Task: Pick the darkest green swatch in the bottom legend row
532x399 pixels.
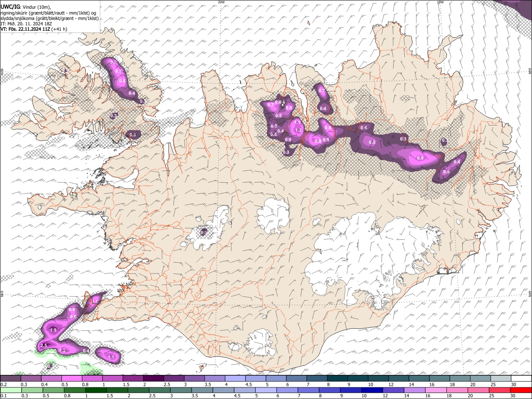Action: [96, 389]
